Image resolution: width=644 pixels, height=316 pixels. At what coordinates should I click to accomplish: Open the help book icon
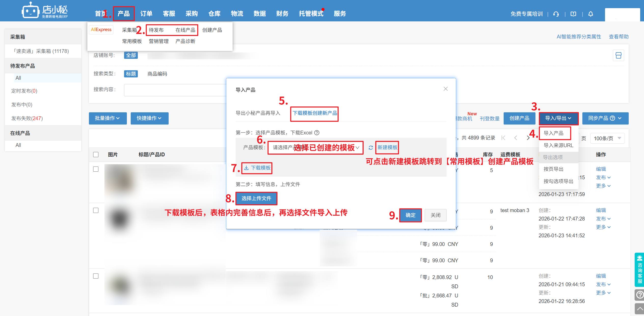coord(573,14)
